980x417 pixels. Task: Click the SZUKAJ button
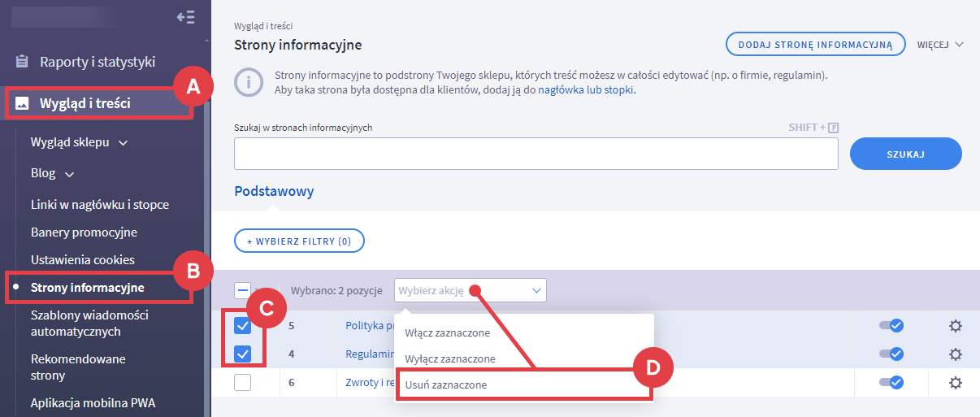click(905, 154)
